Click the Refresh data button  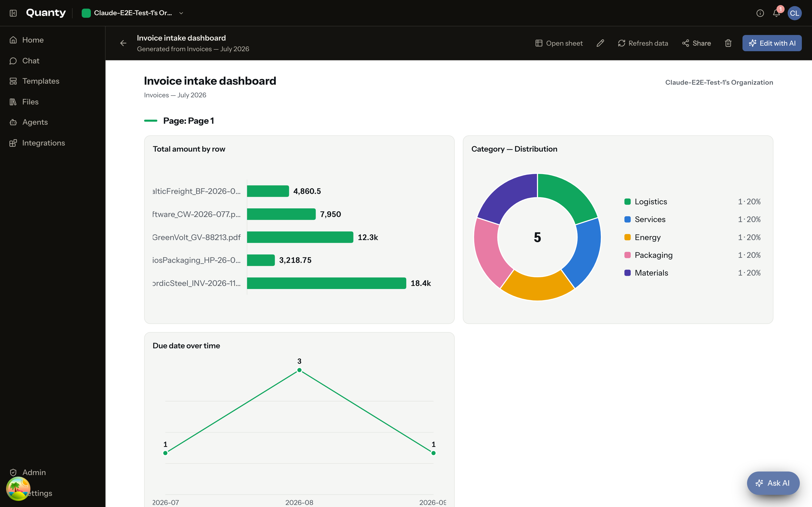[643, 43]
